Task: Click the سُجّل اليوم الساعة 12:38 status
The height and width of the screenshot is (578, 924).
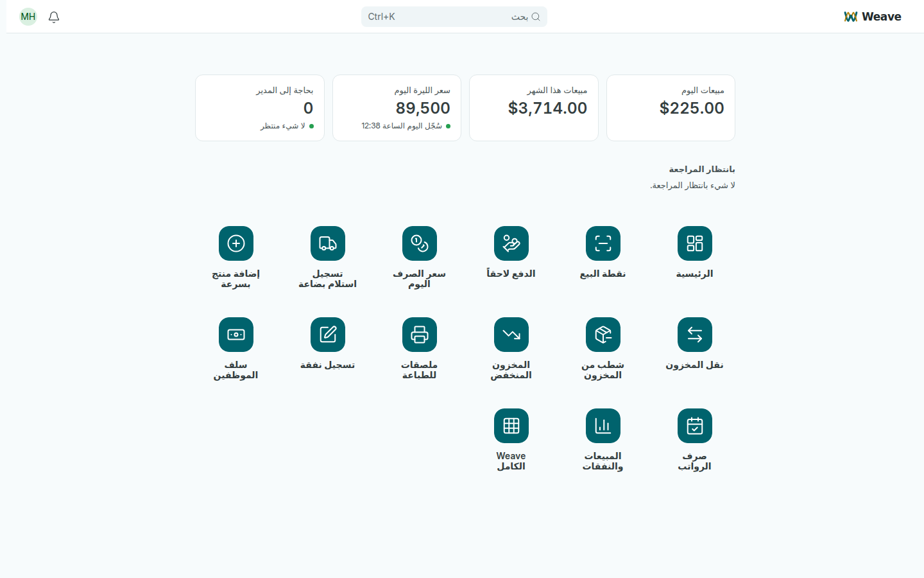Action: click(x=402, y=127)
